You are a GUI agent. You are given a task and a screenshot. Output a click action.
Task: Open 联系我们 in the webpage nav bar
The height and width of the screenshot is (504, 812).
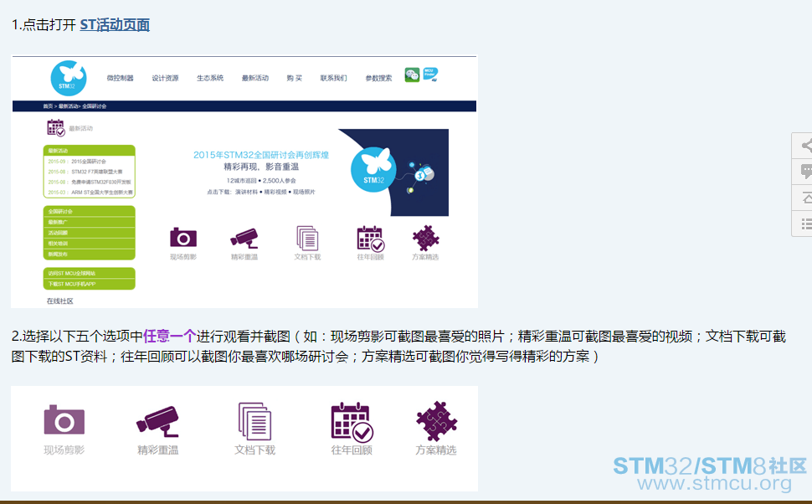click(333, 78)
